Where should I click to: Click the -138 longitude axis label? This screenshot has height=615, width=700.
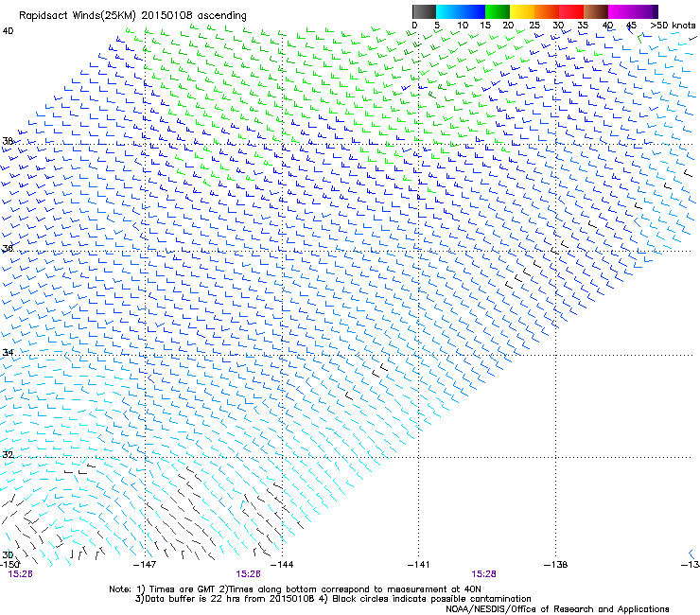click(x=555, y=565)
